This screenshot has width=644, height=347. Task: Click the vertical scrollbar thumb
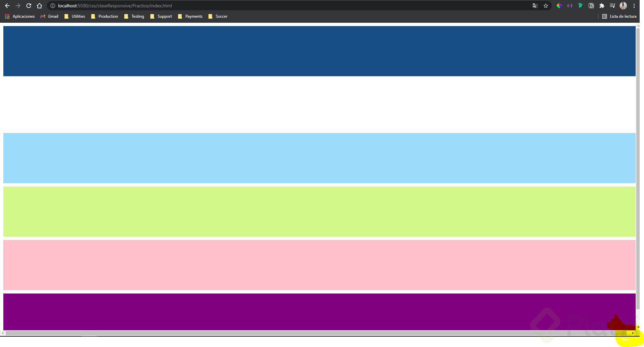tap(638, 169)
